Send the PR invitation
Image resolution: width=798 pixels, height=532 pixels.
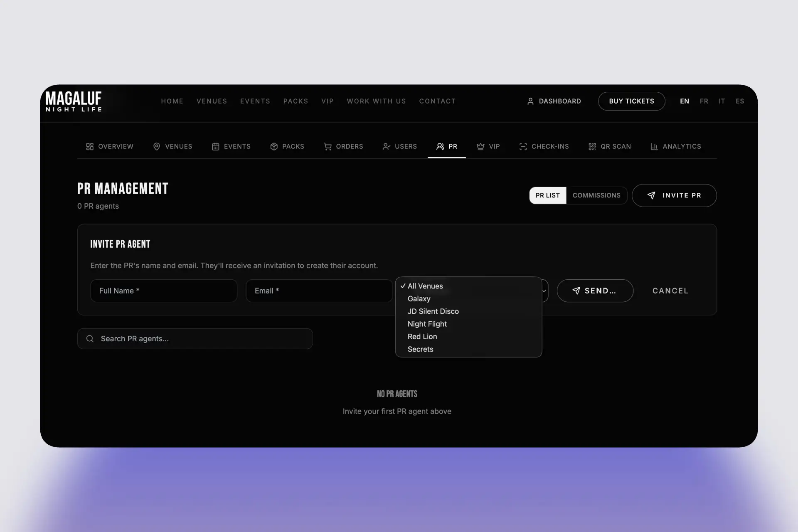point(595,291)
